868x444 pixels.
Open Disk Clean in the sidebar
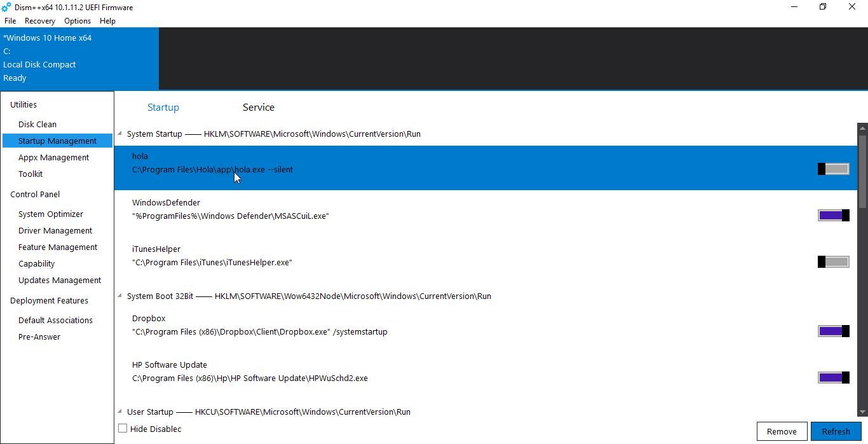click(x=37, y=124)
